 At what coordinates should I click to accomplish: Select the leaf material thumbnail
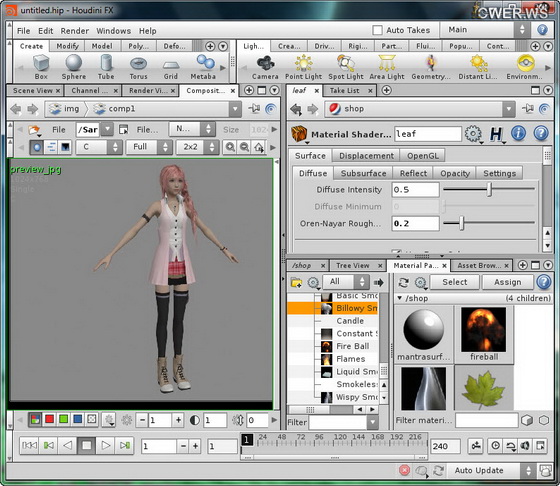click(x=484, y=389)
